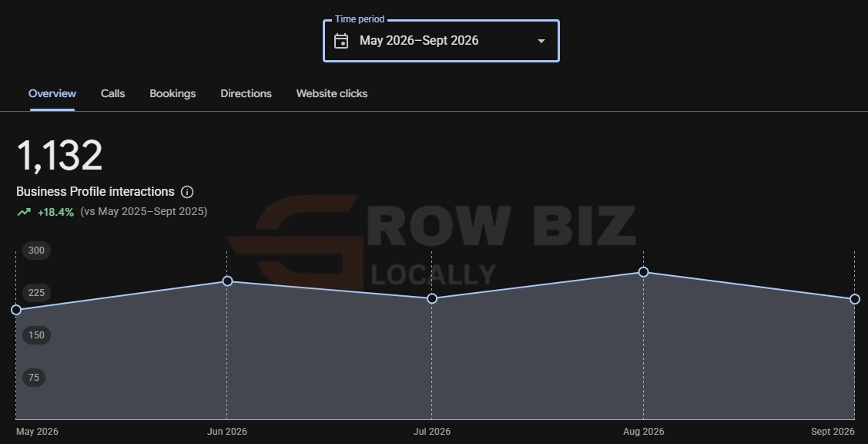View the Website clicks tab
Screen dimensions: 868x444
pos(332,94)
